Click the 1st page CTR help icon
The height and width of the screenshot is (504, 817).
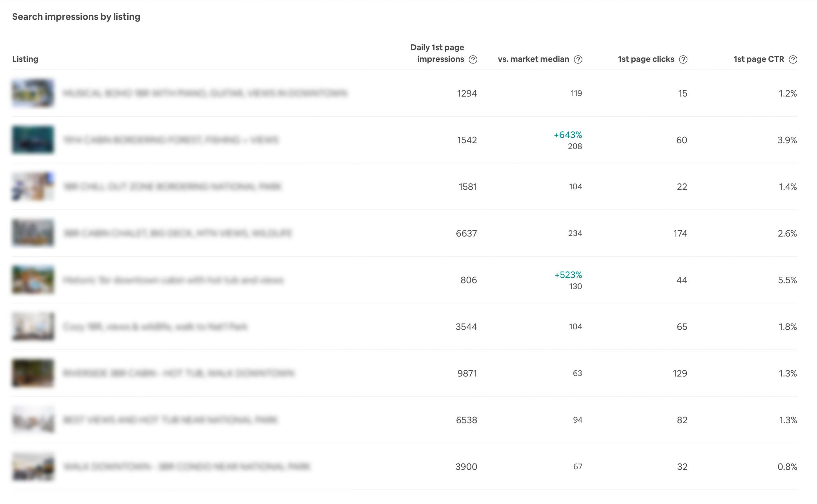793,59
